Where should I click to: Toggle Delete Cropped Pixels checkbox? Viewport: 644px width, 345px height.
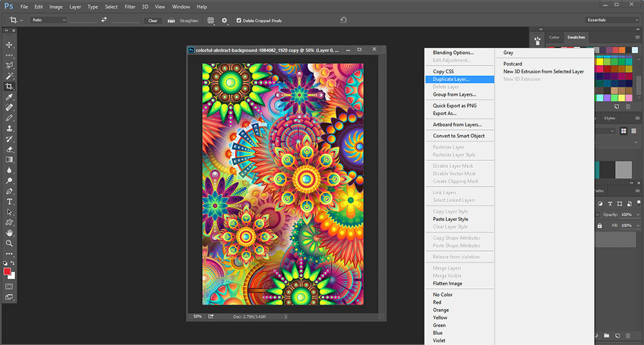point(239,21)
